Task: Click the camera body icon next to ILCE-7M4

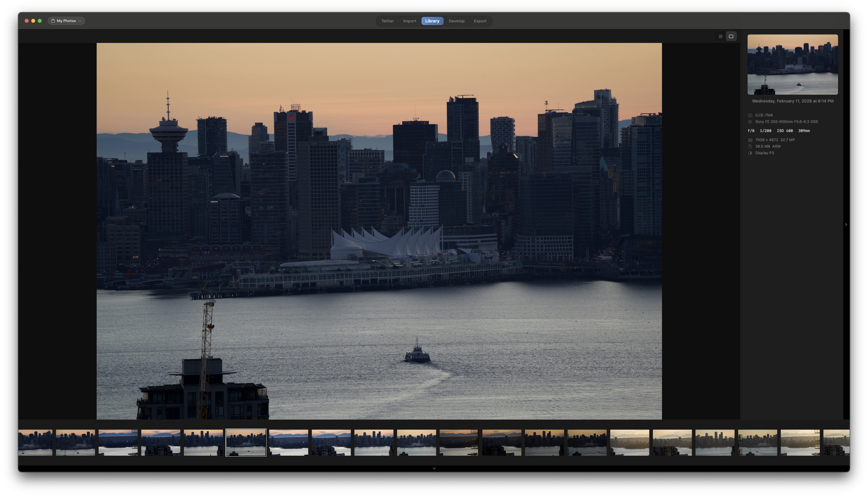Action: pos(750,115)
